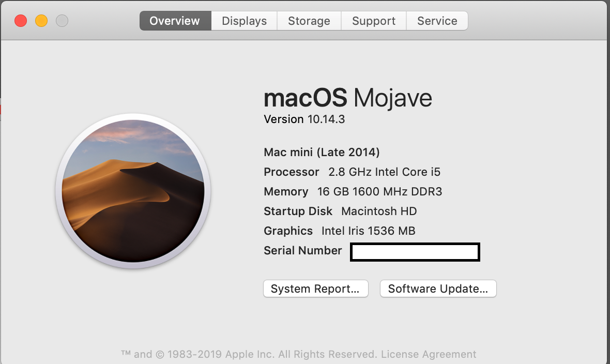The width and height of the screenshot is (610, 364).
Task: Open the License Agreement link
Action: point(429,354)
